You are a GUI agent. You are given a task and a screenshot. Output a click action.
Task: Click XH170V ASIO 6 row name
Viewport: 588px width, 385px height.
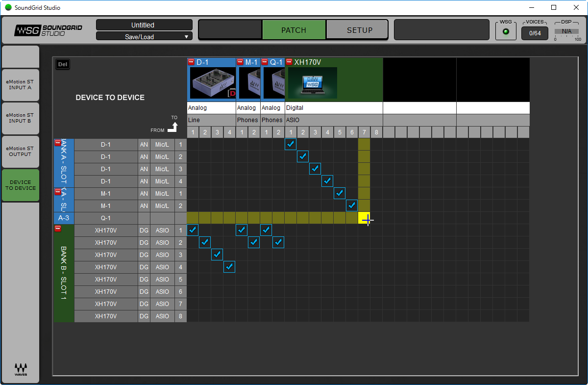(x=106, y=291)
